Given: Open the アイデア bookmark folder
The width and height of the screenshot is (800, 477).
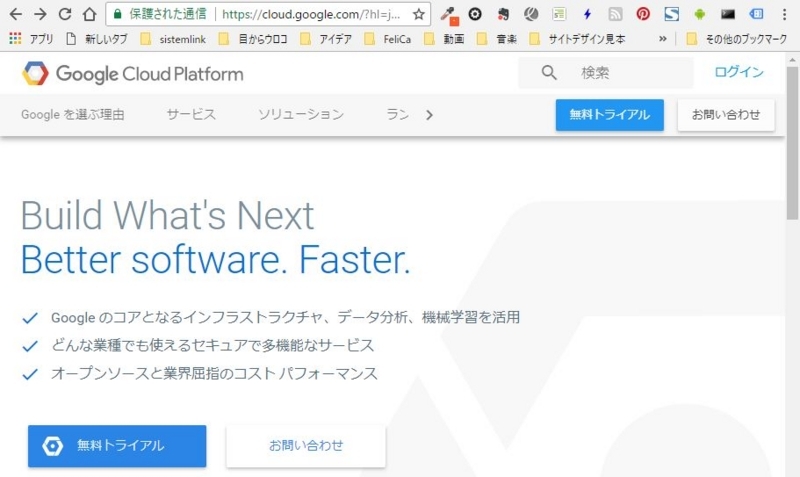Looking at the screenshot, I should 326,39.
